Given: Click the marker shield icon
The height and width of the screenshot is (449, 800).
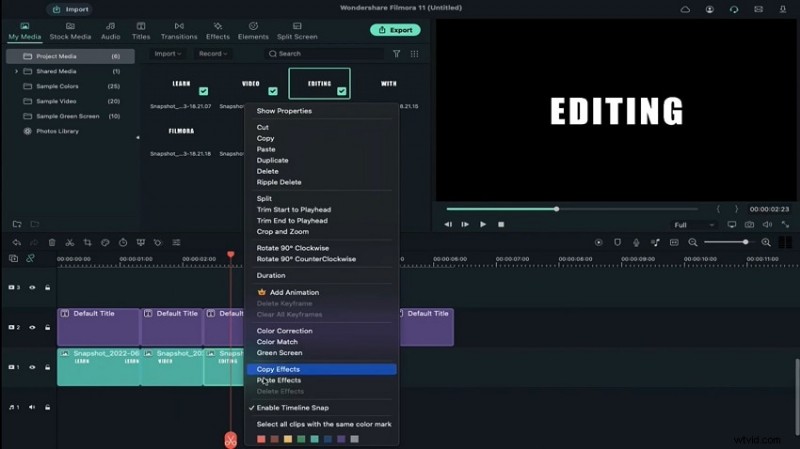Looking at the screenshot, I should pyautogui.click(x=617, y=243).
